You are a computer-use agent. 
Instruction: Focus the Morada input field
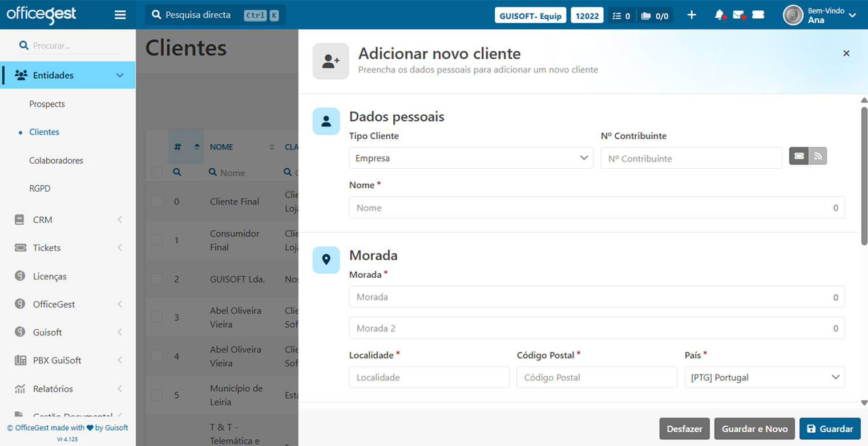[597, 297]
